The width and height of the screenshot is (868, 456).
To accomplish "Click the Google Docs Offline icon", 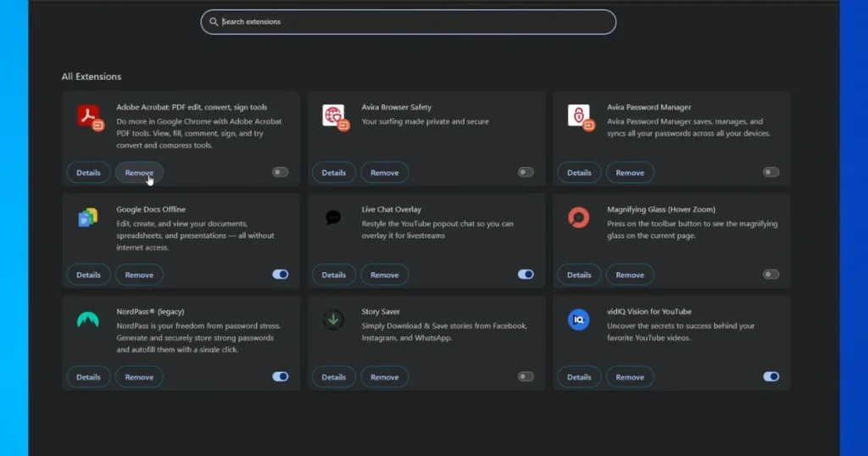I will [x=88, y=218].
